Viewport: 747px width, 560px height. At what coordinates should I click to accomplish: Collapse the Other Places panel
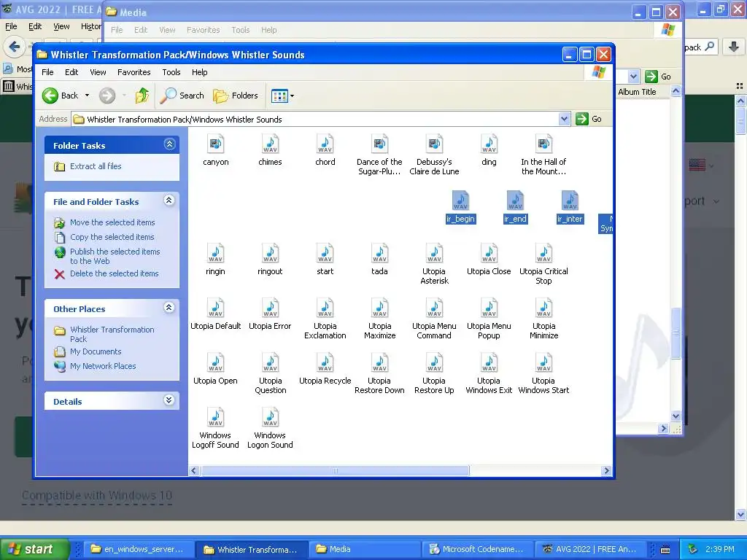(x=169, y=308)
